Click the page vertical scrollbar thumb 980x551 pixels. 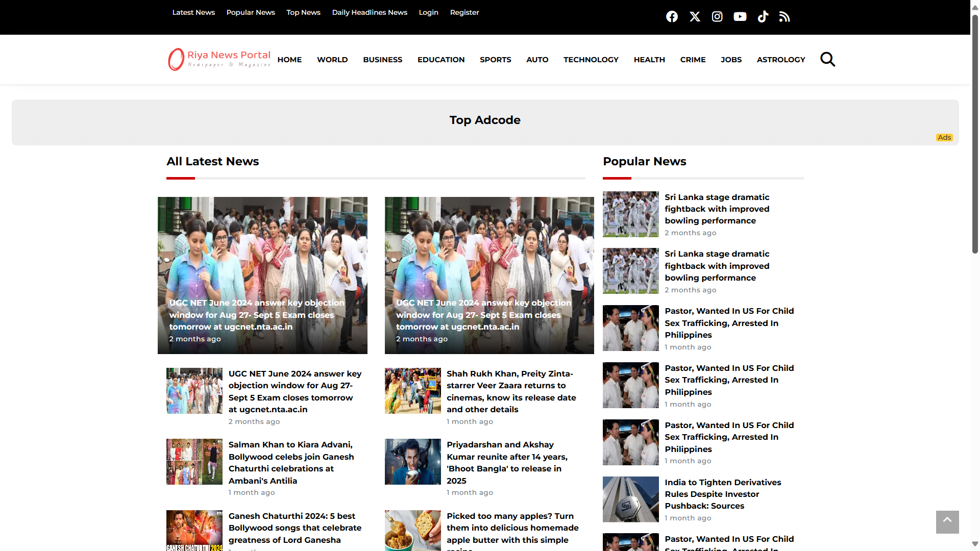975,133
